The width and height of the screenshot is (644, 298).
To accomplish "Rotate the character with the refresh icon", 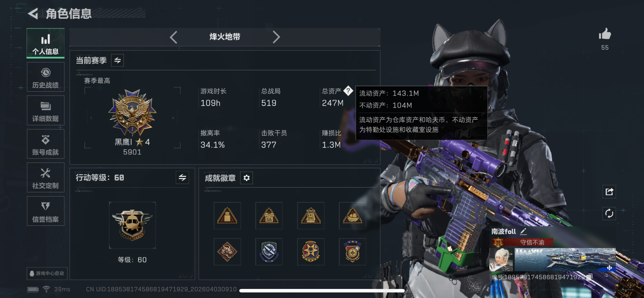I will [x=609, y=214].
